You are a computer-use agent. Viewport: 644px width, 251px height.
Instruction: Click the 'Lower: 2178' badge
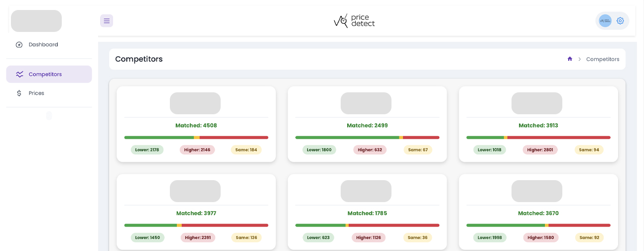click(x=147, y=150)
